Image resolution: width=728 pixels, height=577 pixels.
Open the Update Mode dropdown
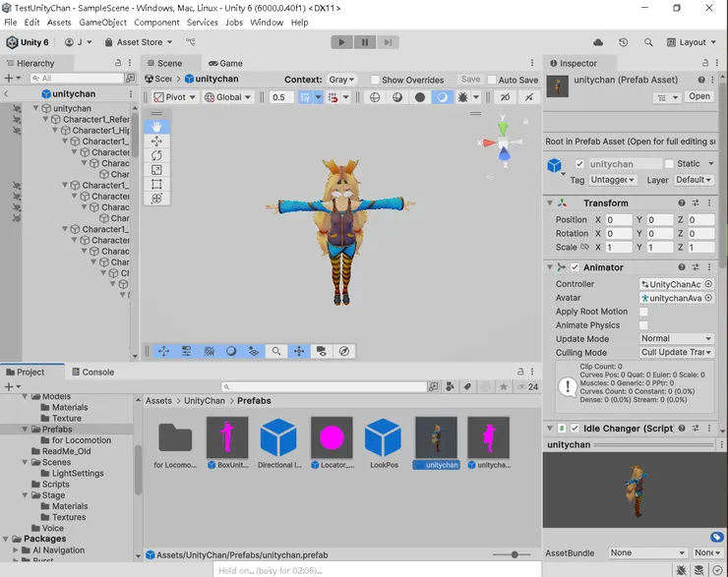click(x=676, y=338)
